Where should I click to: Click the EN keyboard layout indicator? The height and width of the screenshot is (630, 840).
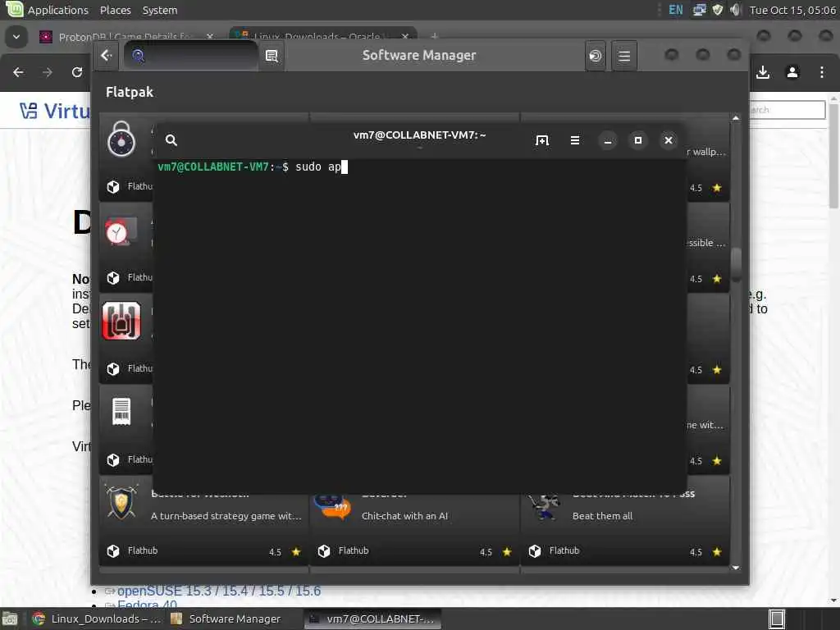coord(676,10)
